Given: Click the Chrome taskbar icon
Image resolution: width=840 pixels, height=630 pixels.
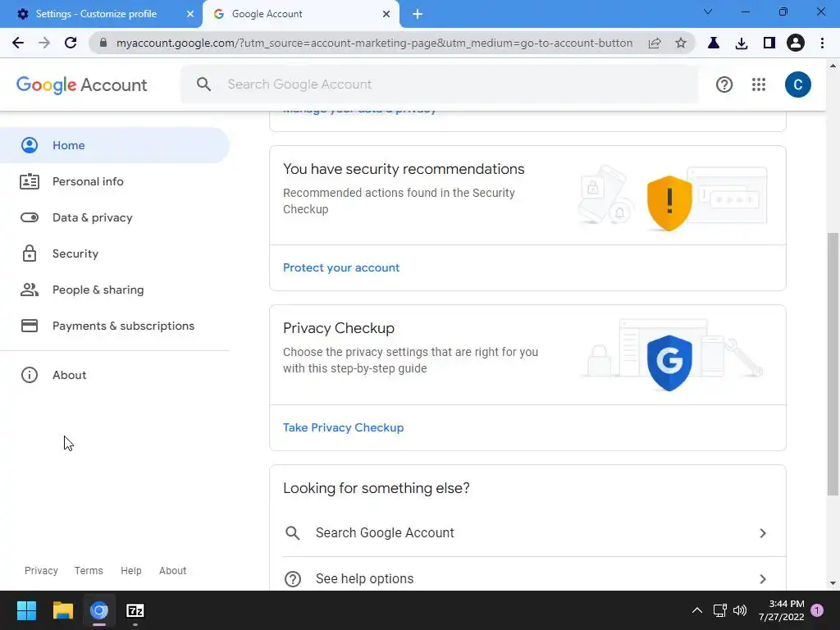Looking at the screenshot, I should point(99,610).
